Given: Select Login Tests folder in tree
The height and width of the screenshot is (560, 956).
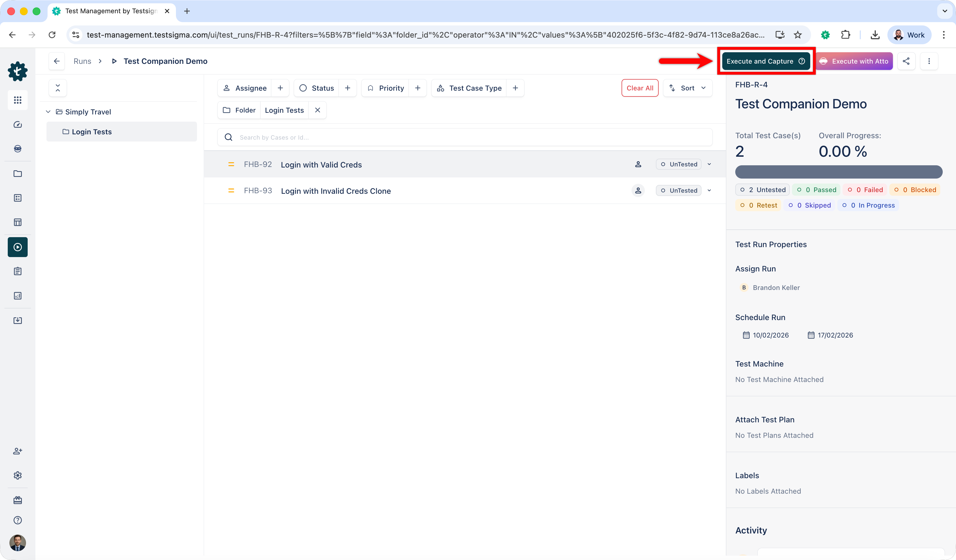Looking at the screenshot, I should click(92, 132).
